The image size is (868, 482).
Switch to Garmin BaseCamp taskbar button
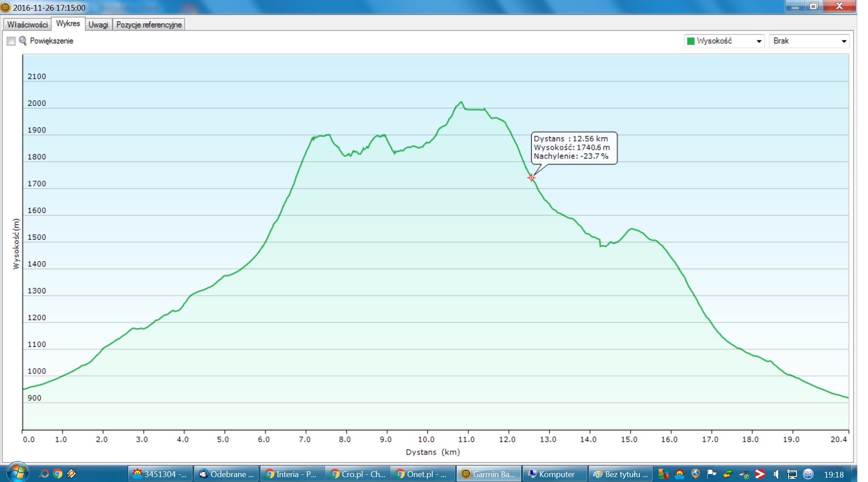[x=488, y=474]
